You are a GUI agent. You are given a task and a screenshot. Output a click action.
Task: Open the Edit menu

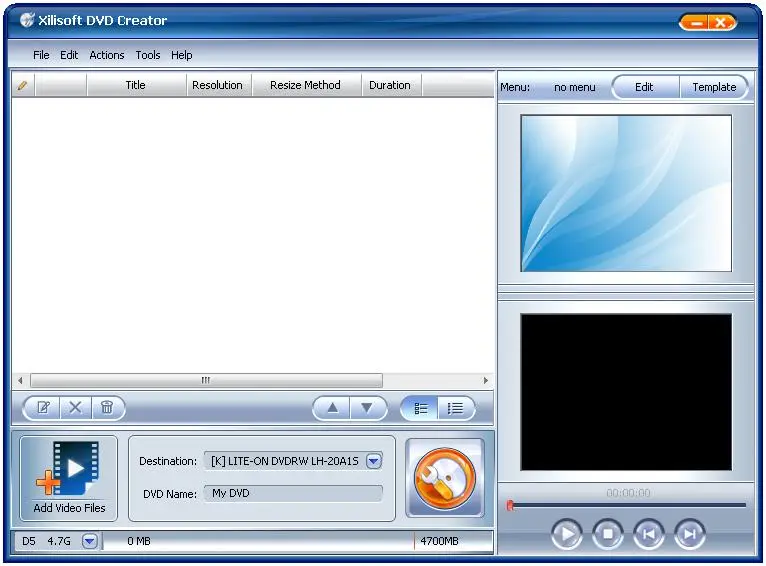69,55
